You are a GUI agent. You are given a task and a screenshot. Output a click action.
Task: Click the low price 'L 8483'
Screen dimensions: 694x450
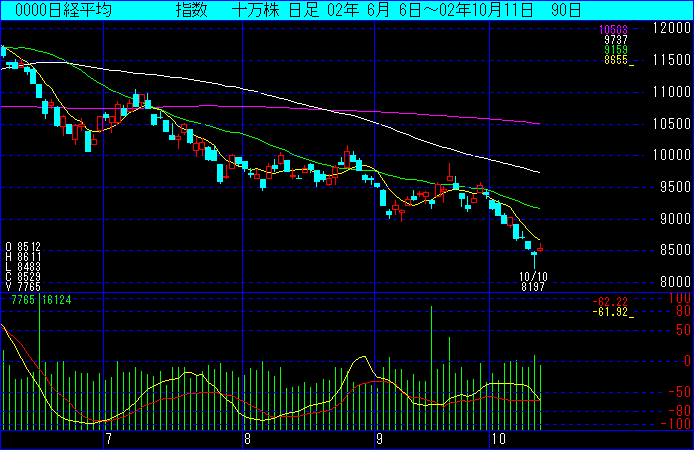pyautogui.click(x=23, y=267)
